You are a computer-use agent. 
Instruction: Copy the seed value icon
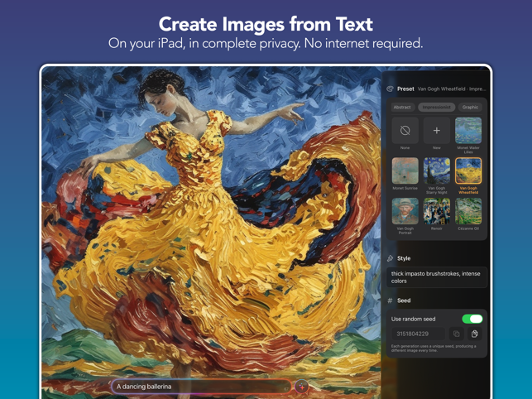tap(457, 334)
